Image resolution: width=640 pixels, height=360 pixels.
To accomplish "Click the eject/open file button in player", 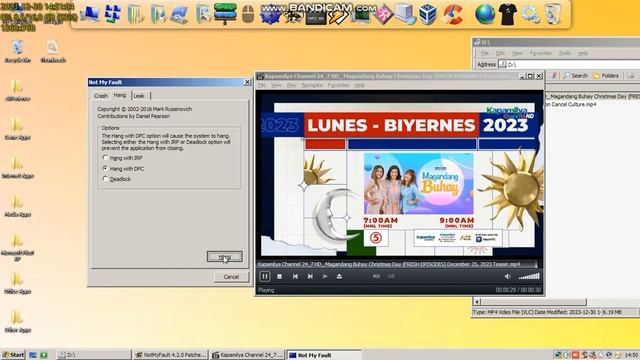I will pyautogui.click(x=339, y=276).
